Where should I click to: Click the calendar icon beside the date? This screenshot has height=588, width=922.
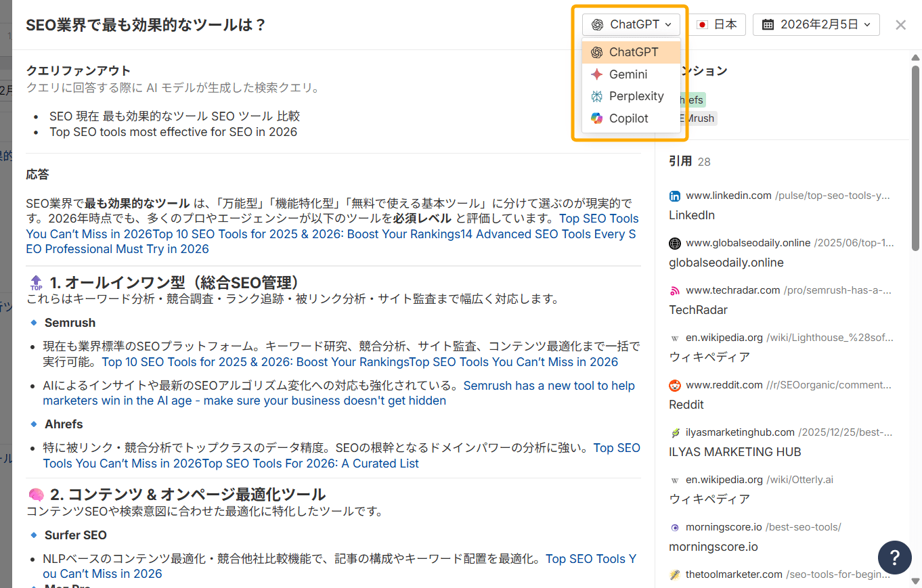pyautogui.click(x=768, y=24)
